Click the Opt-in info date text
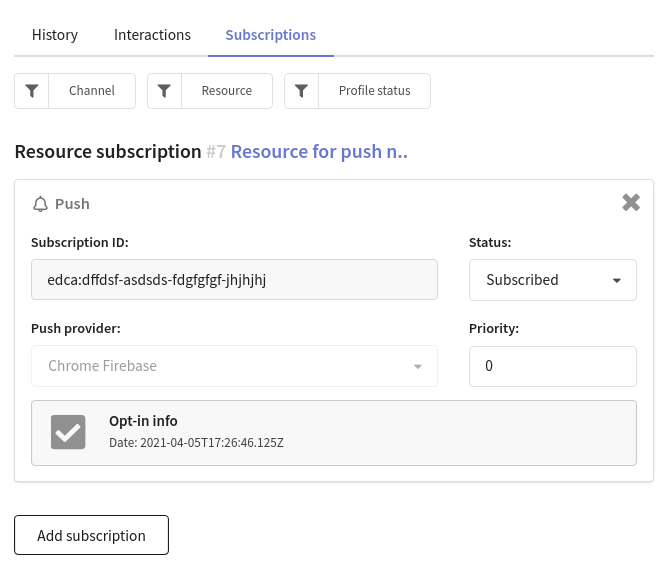The width and height of the screenshot is (668, 564). click(196, 442)
